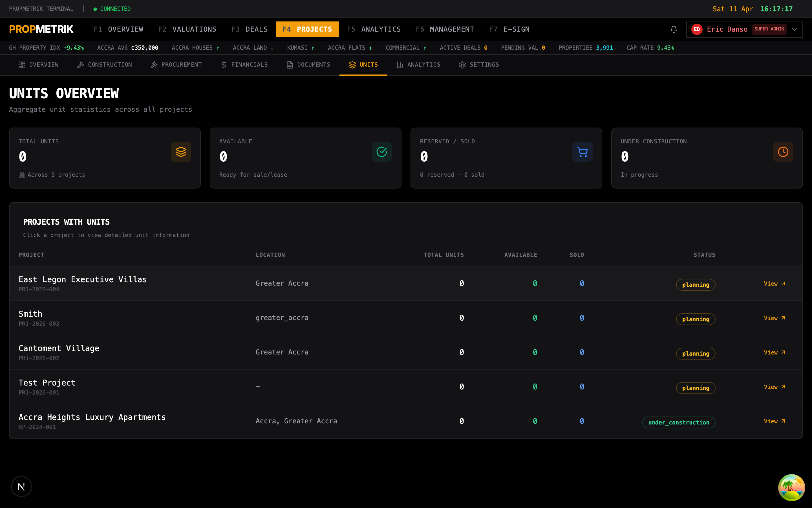The height and width of the screenshot is (508, 812).
Task: Open the notifications bell
Action: 673,29
